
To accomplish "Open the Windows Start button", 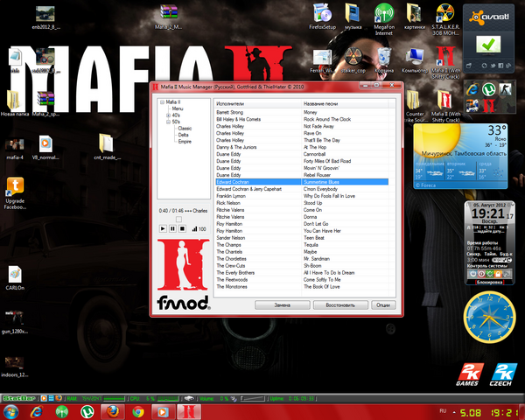I will point(11,412).
